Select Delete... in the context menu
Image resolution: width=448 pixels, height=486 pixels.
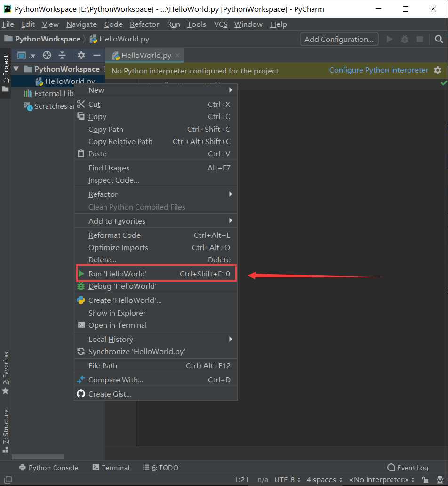156,260
